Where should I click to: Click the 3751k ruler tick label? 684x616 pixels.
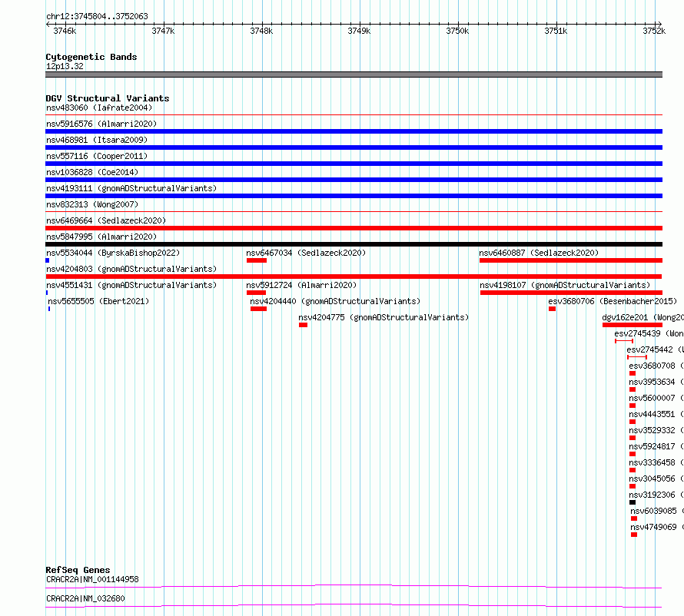click(x=556, y=31)
